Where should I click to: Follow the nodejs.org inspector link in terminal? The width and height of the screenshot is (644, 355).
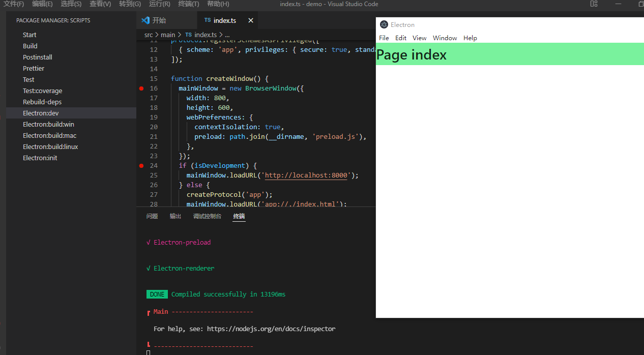[x=271, y=329]
